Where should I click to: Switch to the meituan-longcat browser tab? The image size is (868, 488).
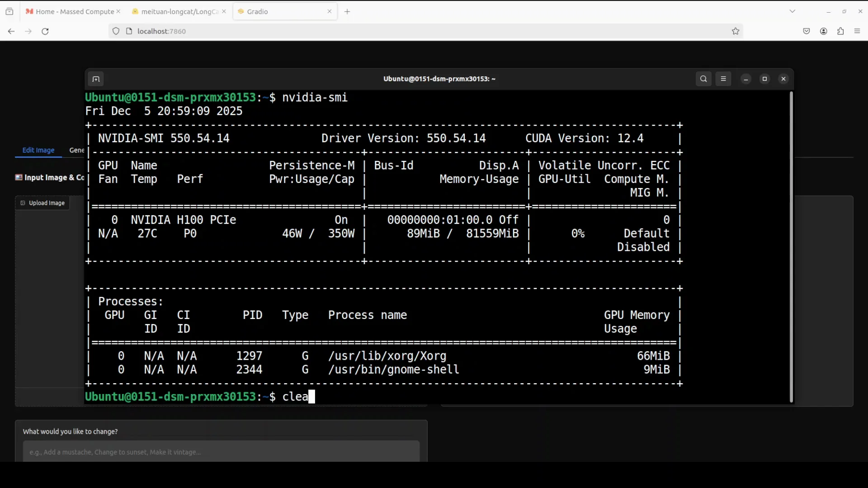[176, 12]
